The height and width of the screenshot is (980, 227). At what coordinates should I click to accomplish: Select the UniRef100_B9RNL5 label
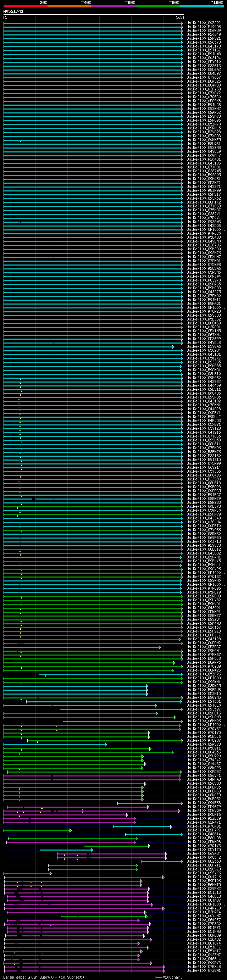tap(204, 128)
